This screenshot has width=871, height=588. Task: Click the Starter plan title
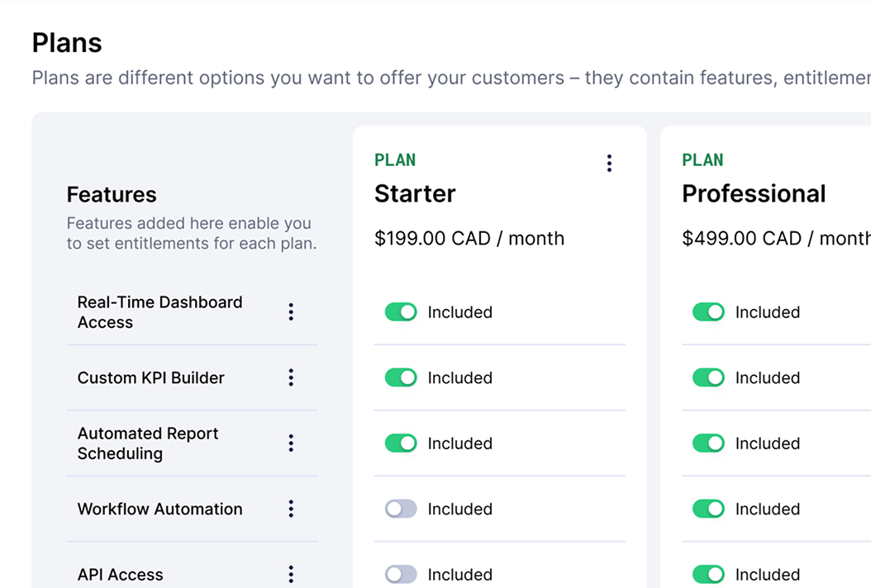(415, 194)
